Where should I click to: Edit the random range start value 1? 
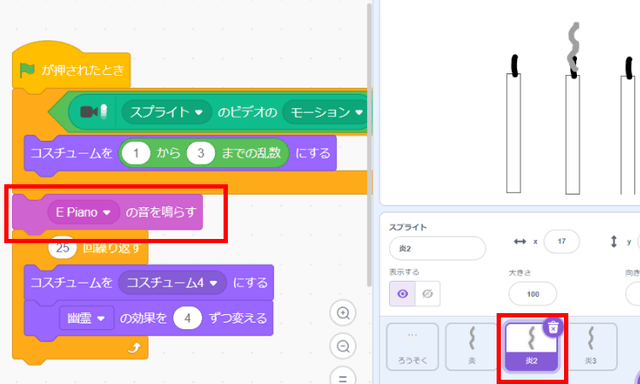point(136,153)
